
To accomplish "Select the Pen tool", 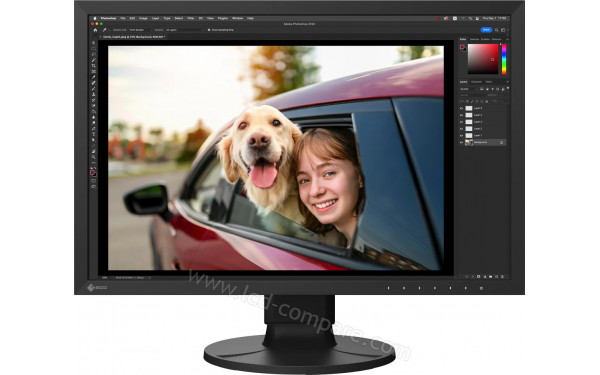I will pyautogui.click(x=93, y=128).
